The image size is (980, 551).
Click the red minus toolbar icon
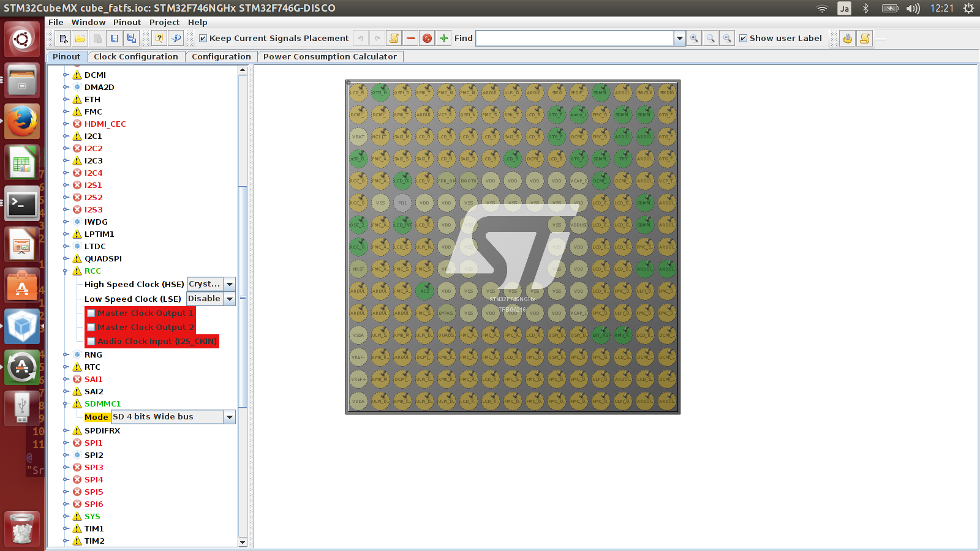pyautogui.click(x=410, y=39)
